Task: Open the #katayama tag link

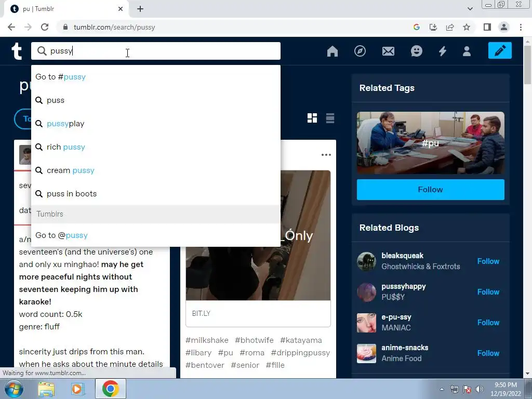Action: (x=301, y=340)
